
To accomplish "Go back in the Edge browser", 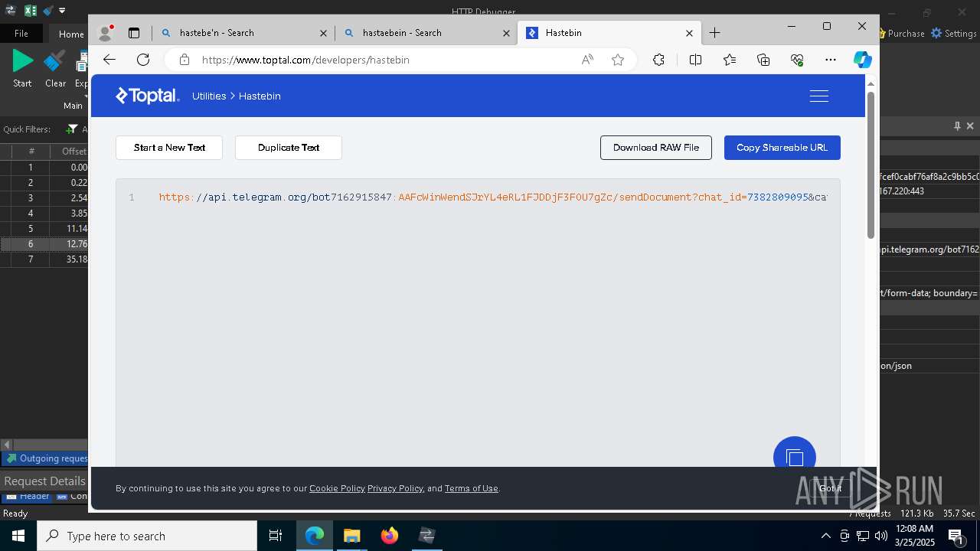I will point(109,60).
